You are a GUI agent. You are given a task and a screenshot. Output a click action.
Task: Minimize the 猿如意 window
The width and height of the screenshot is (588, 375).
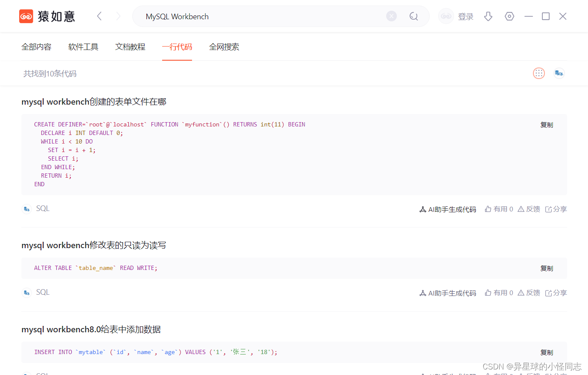(529, 16)
